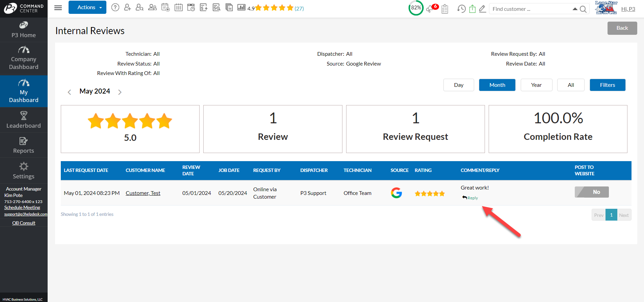The image size is (644, 302).
Task: Click the Filters button
Action: pyautogui.click(x=608, y=85)
